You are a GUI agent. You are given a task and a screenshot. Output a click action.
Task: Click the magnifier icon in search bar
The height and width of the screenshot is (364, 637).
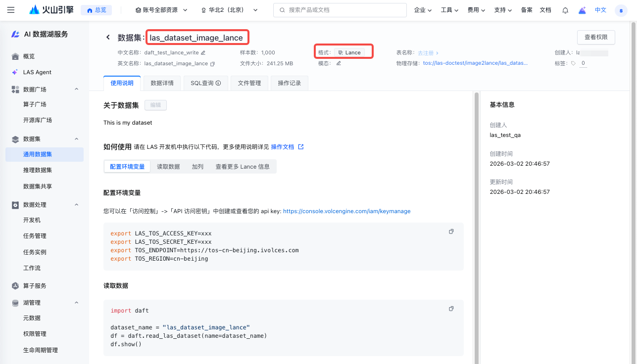282,10
